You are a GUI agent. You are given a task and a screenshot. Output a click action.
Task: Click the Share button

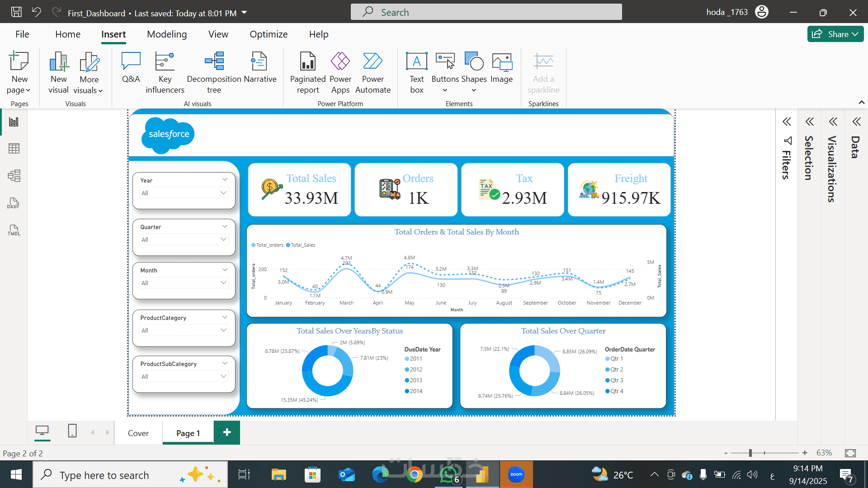(835, 34)
